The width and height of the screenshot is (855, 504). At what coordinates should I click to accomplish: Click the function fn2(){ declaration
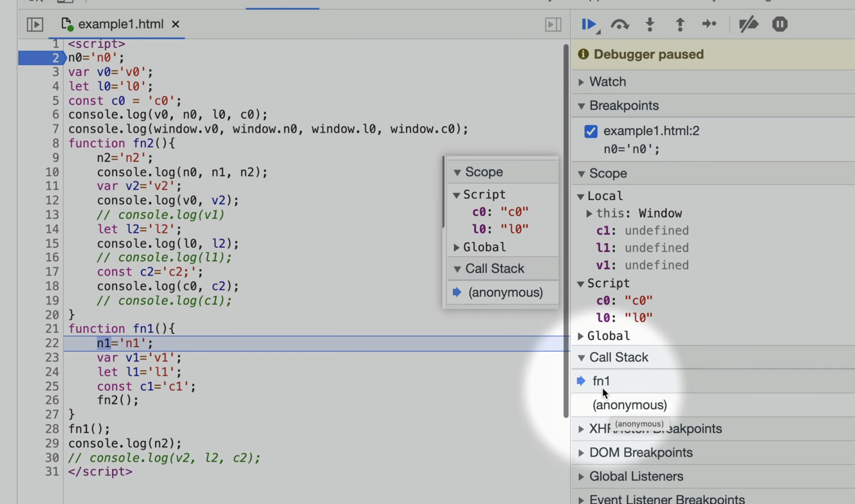[x=122, y=144]
